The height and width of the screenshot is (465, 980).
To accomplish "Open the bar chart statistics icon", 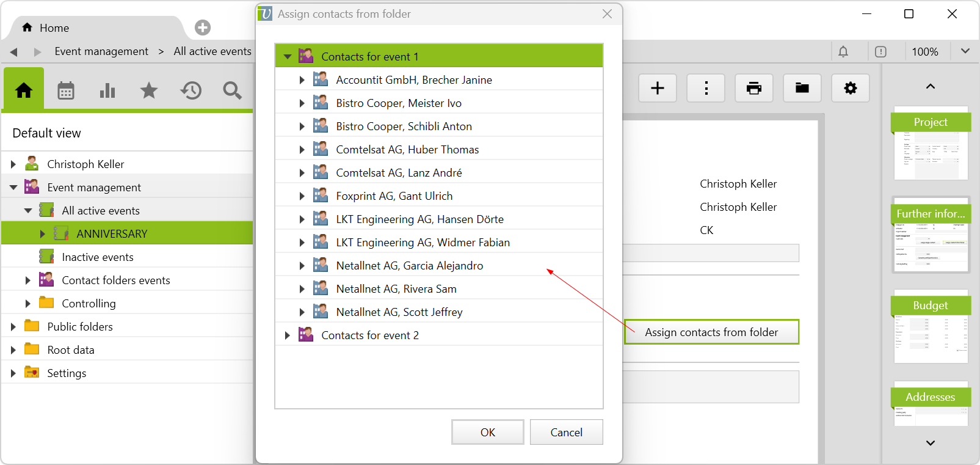I will (107, 90).
